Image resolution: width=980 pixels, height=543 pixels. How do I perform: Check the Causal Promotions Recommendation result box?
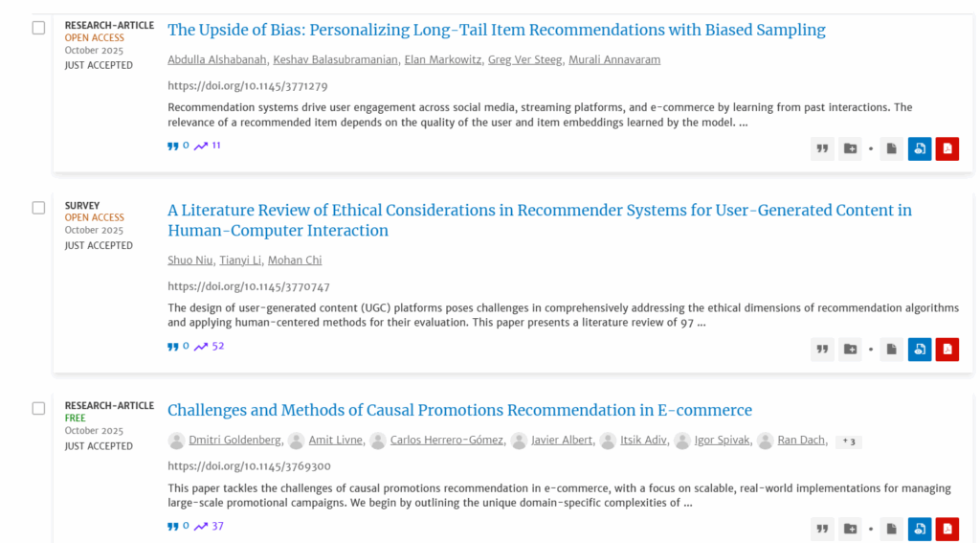[38, 408]
